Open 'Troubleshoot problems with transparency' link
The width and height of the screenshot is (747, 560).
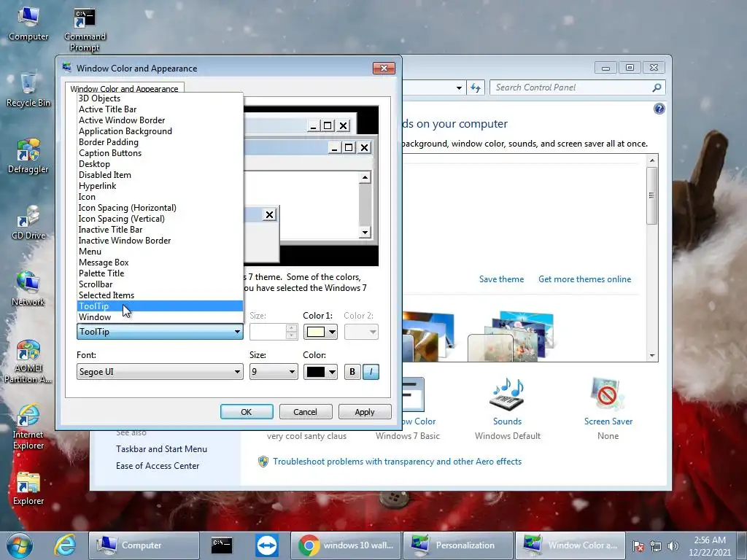coord(397,462)
